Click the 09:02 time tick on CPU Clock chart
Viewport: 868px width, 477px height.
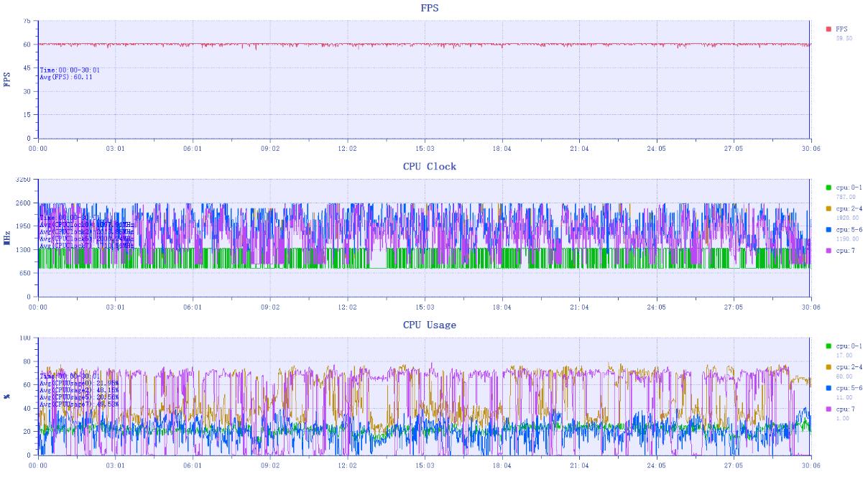coord(270,306)
